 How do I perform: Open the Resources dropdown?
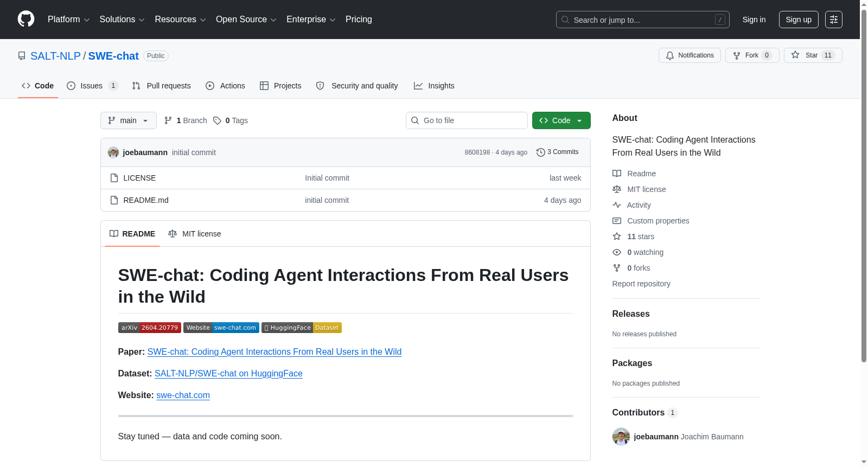(x=180, y=20)
